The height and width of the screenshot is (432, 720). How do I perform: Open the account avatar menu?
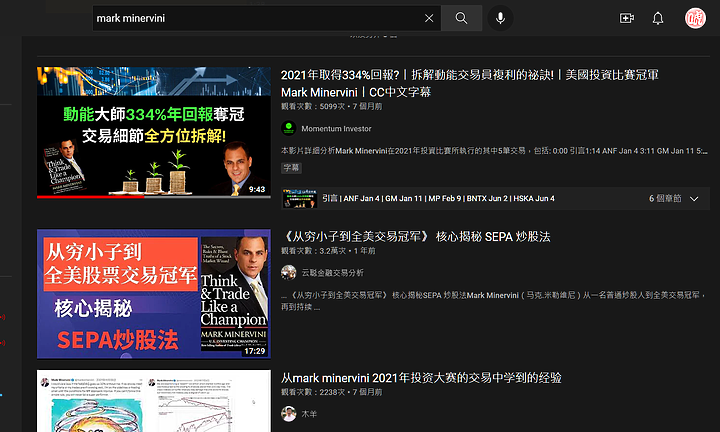[x=695, y=18]
